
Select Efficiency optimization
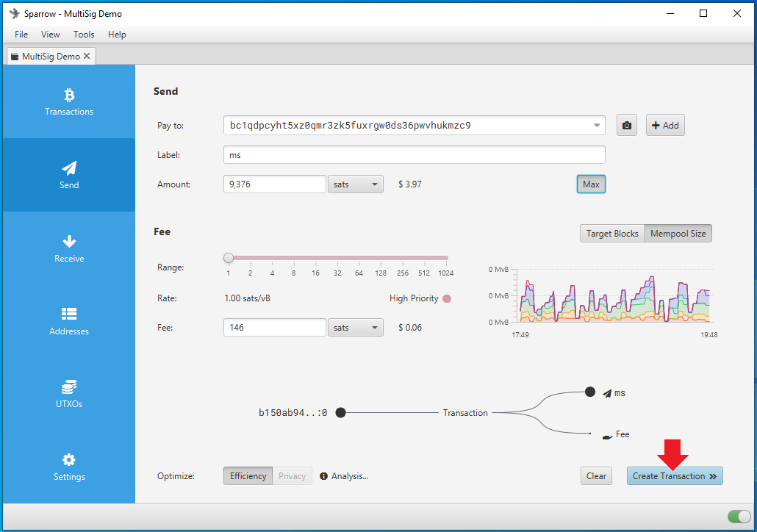pyautogui.click(x=248, y=476)
